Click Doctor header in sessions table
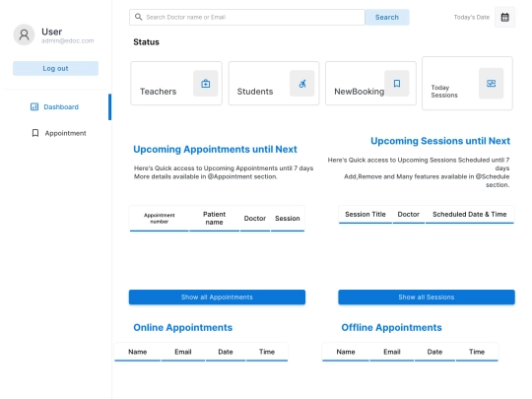The height and width of the screenshot is (399, 532). (409, 214)
